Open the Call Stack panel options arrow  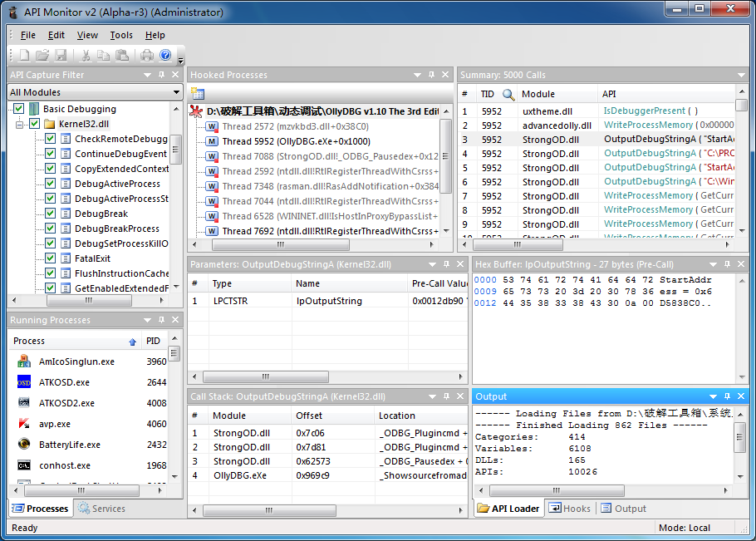pyautogui.click(x=433, y=396)
